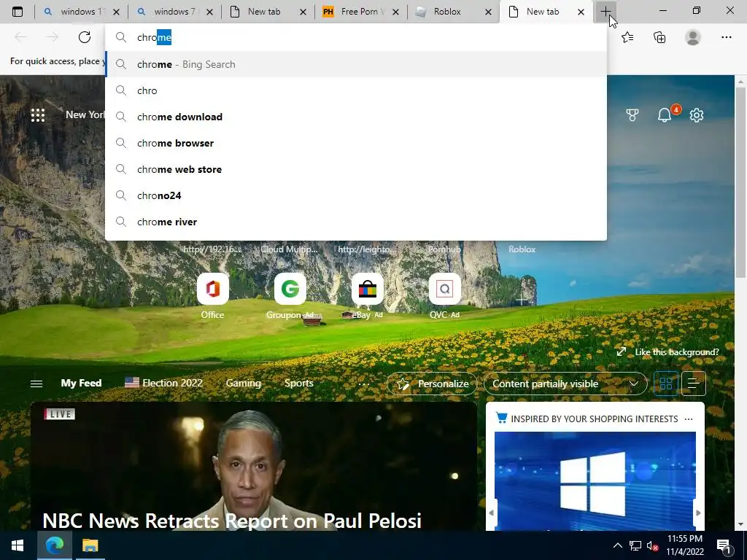The image size is (747, 560).
Task: Select the Election 2022 feed tab
Action: point(164,383)
